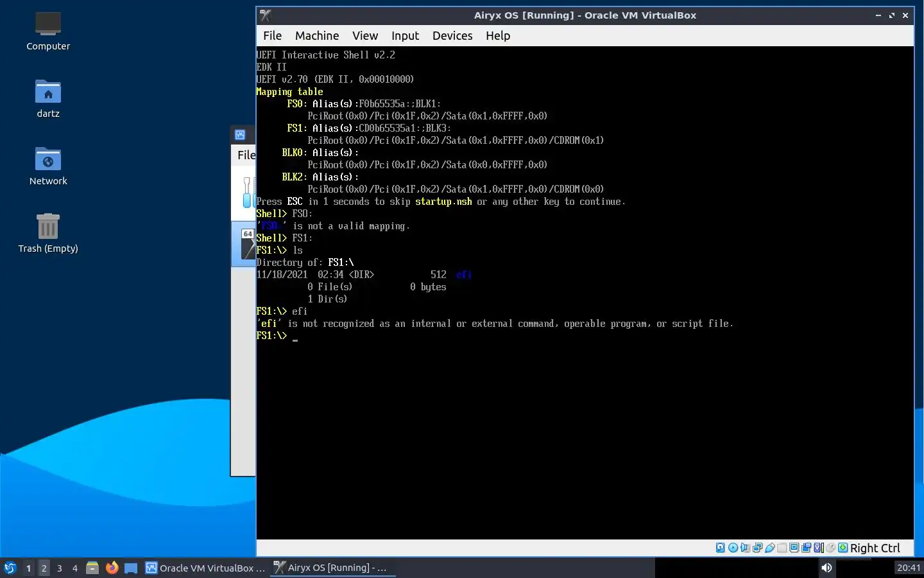Switch to workspace 4
This screenshot has height=578, width=924.
pyautogui.click(x=75, y=568)
